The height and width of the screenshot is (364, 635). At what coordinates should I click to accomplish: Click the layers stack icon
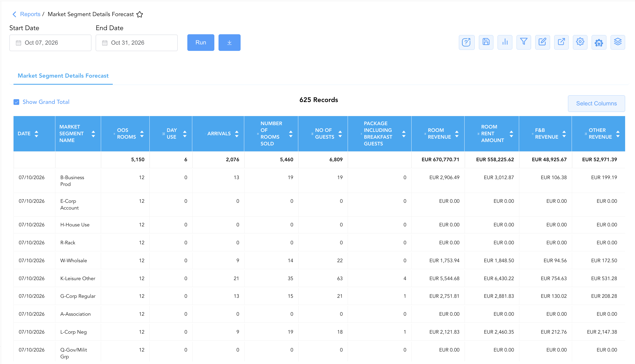pyautogui.click(x=618, y=42)
